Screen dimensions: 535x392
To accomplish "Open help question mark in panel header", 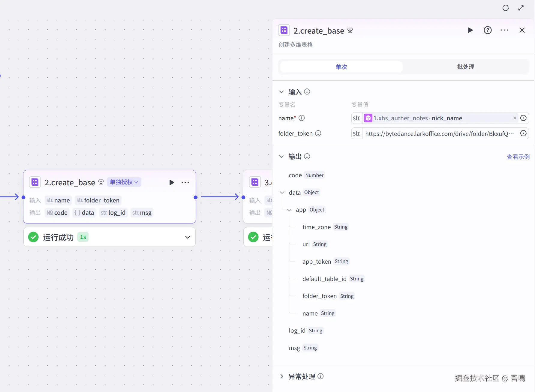I will (488, 30).
